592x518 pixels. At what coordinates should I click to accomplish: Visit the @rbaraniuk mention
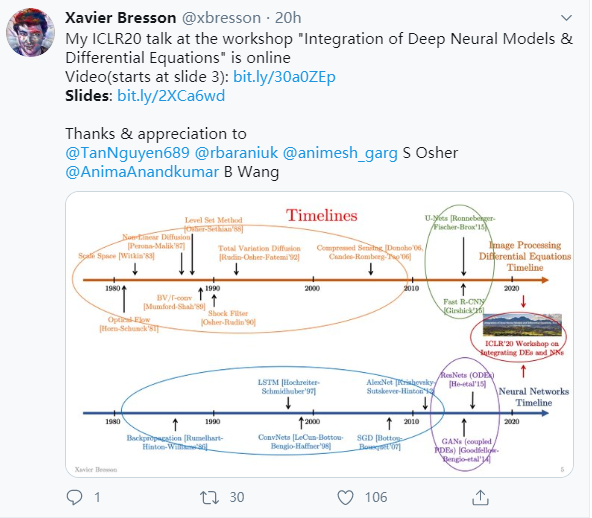(x=236, y=153)
